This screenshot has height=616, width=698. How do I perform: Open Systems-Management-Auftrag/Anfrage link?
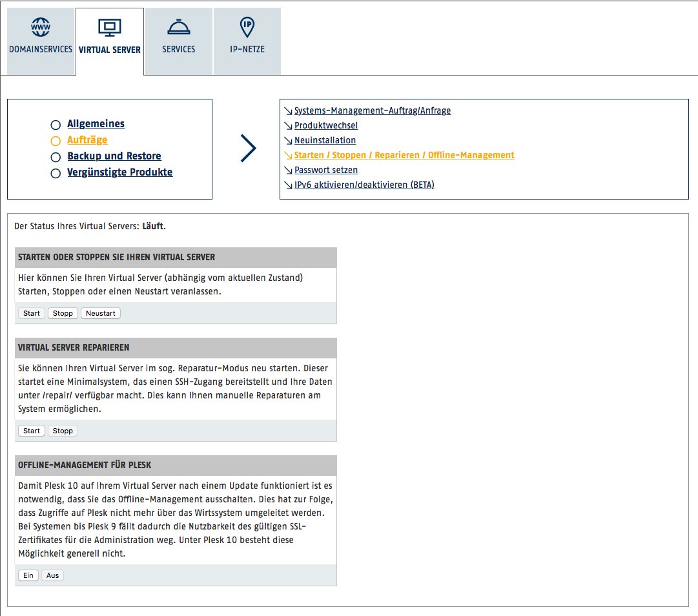(x=373, y=110)
